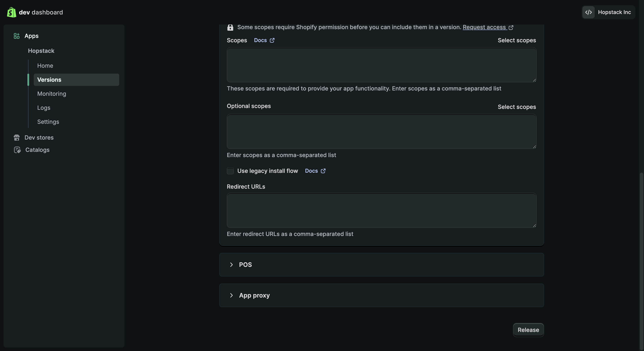
Task: Click the Apps grid icon in sidebar
Action: (16, 36)
